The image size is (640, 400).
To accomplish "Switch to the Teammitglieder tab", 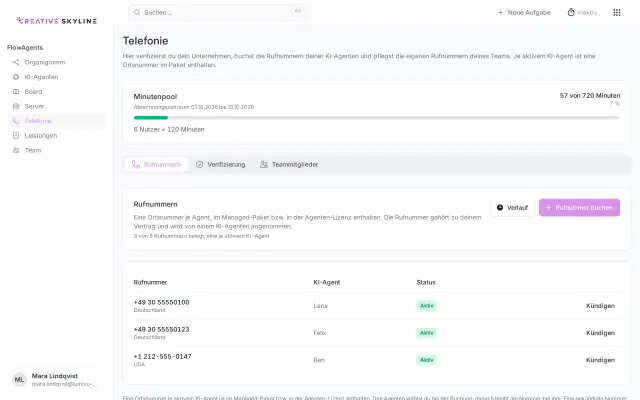I will pyautogui.click(x=289, y=164).
